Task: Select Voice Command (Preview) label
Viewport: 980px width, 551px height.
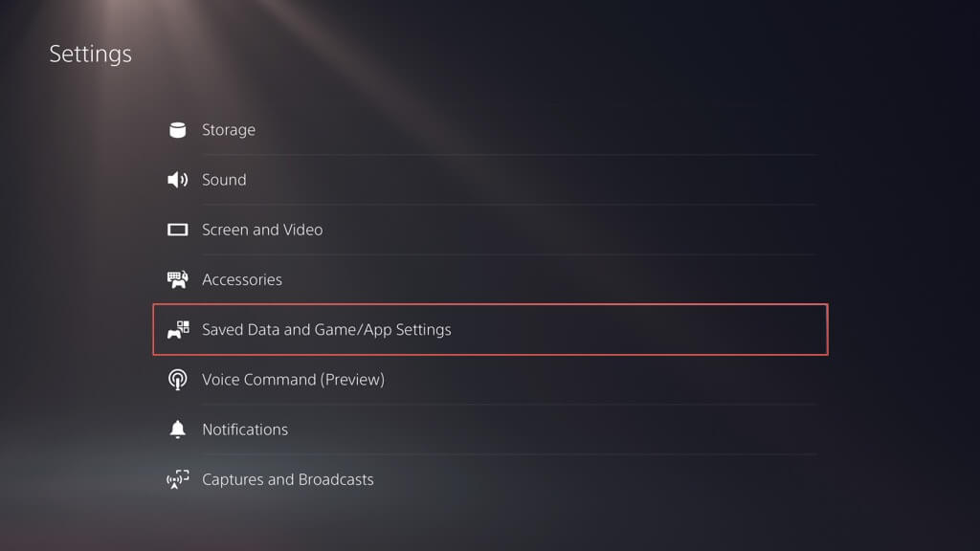Action: pos(293,380)
